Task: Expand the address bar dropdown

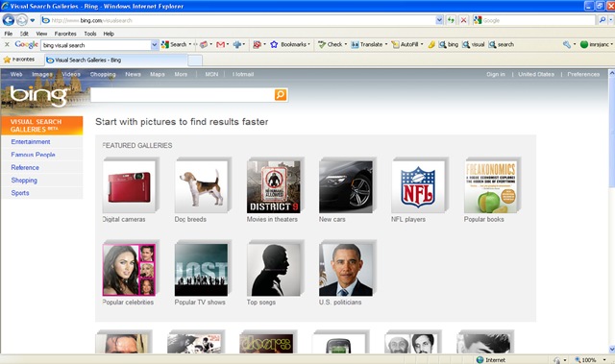Action: tap(439, 20)
